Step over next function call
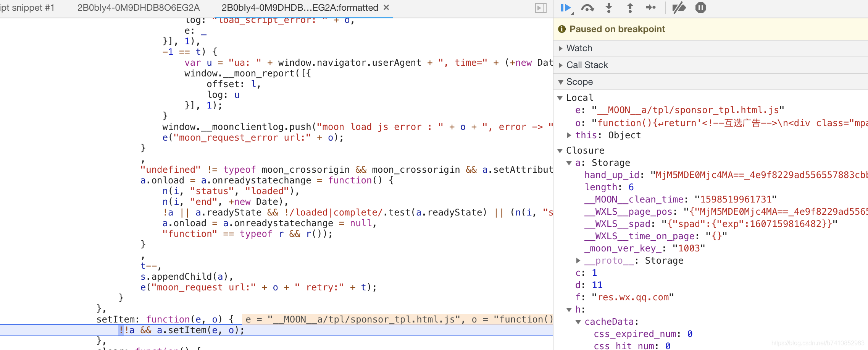This screenshot has width=868, height=350. coord(587,8)
